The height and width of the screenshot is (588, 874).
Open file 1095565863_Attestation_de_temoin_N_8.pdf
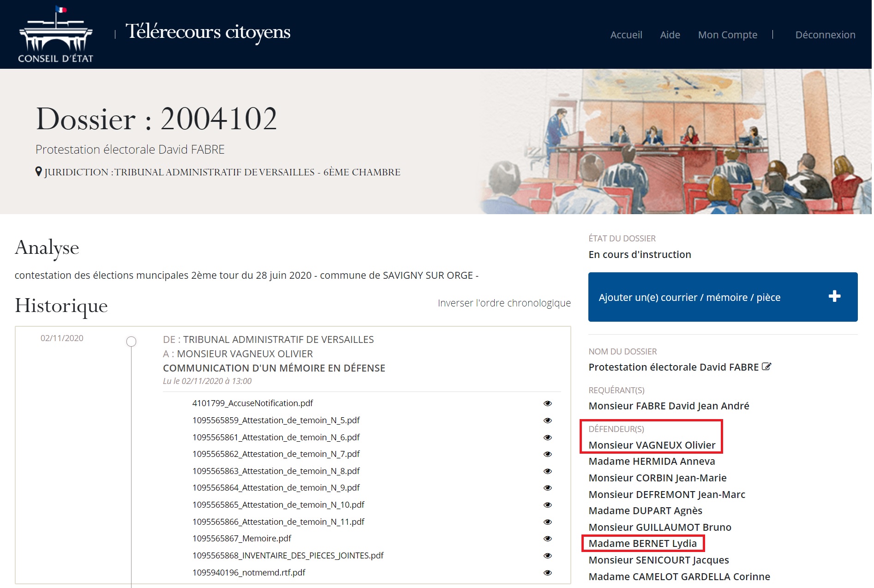tap(276, 471)
